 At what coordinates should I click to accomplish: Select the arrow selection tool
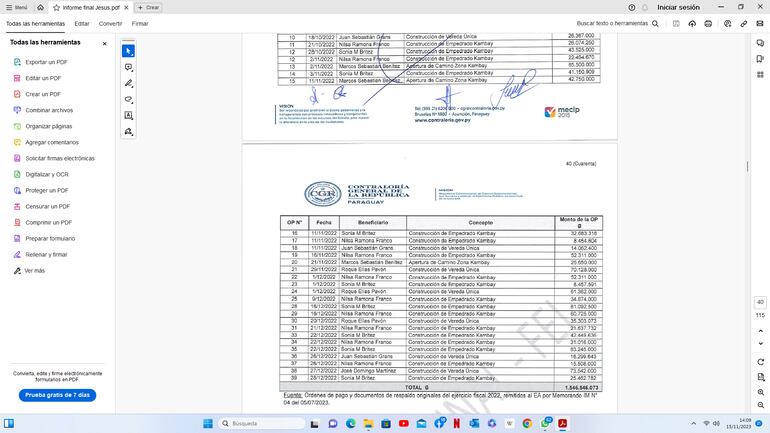[128, 51]
